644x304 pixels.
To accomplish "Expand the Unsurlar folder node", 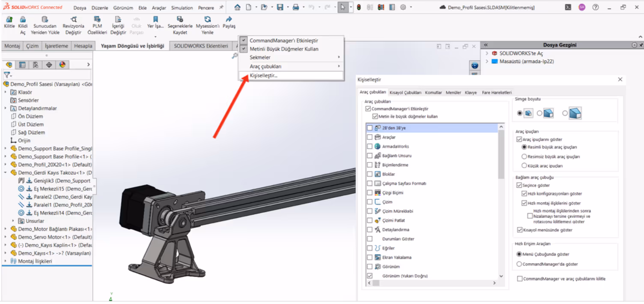I will (13, 221).
